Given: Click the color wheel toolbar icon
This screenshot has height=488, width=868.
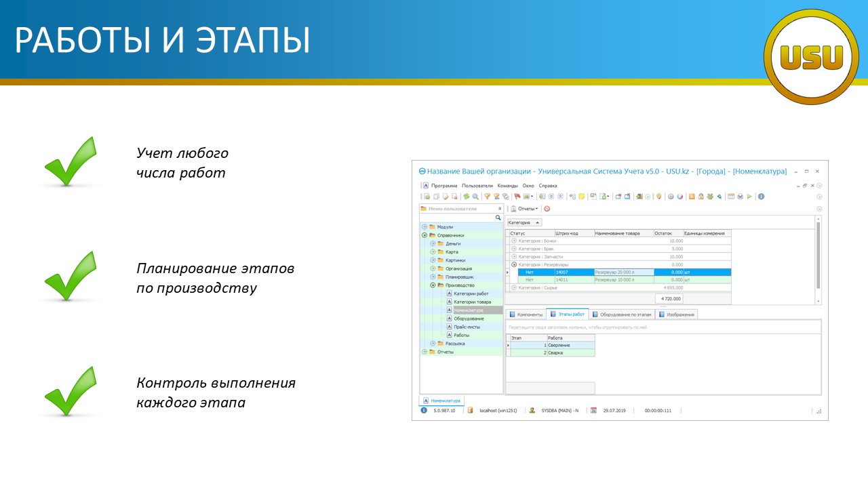Looking at the screenshot, I should pos(679,197).
